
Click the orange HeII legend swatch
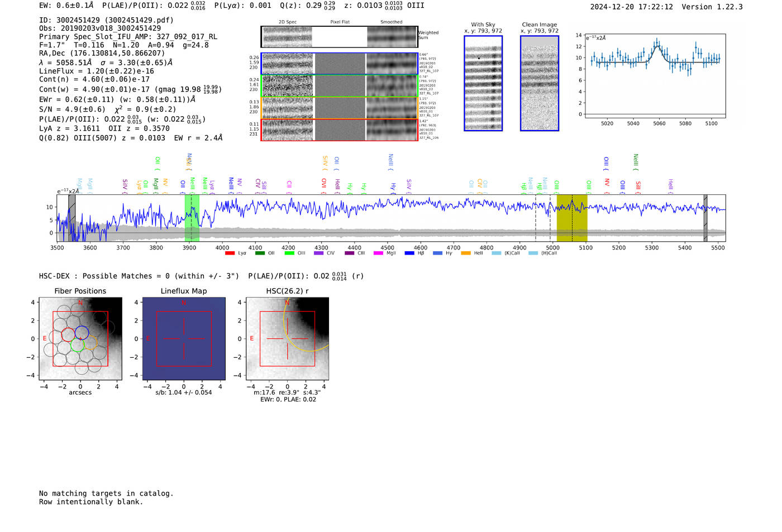coord(466,253)
